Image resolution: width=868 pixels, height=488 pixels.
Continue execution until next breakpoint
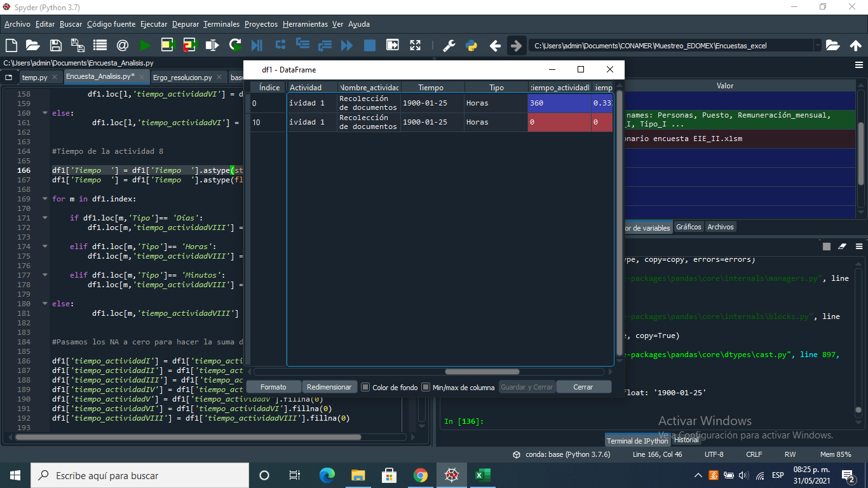point(347,45)
